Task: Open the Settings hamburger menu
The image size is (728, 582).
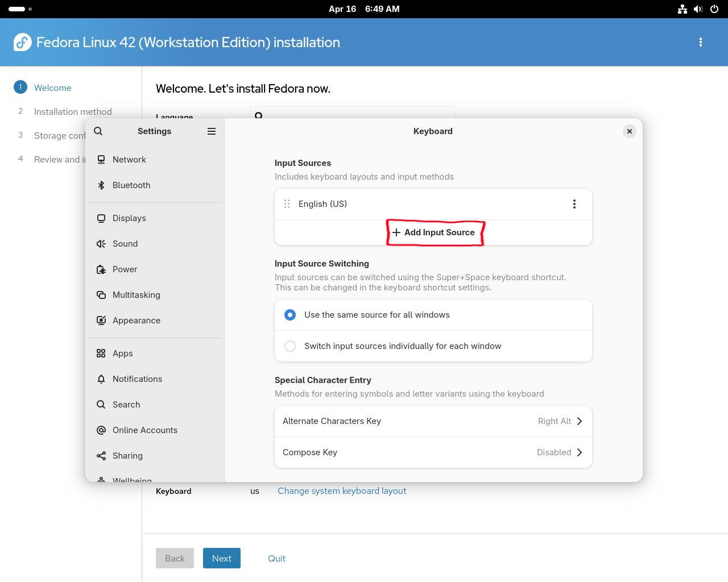Action: click(x=212, y=131)
